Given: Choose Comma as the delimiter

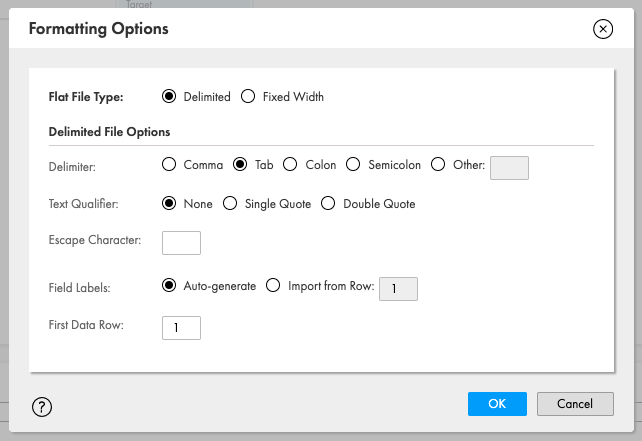Looking at the screenshot, I should coord(169,165).
